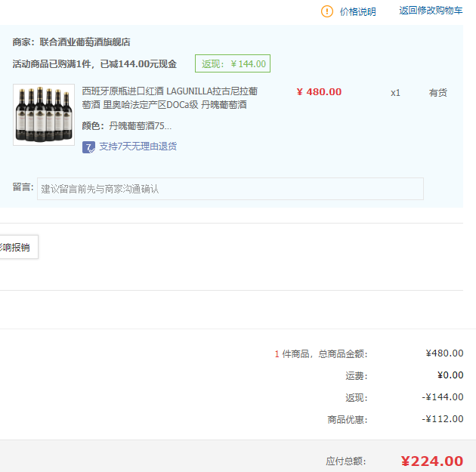Image resolution: width=476 pixels, height=472 pixels.
Task: Focus the 留言 message input field
Action: tap(230, 189)
